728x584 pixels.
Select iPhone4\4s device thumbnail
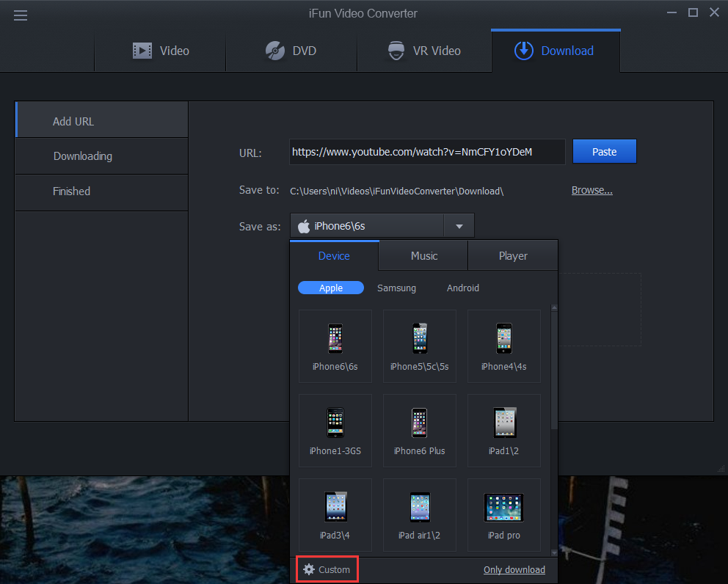(x=504, y=346)
